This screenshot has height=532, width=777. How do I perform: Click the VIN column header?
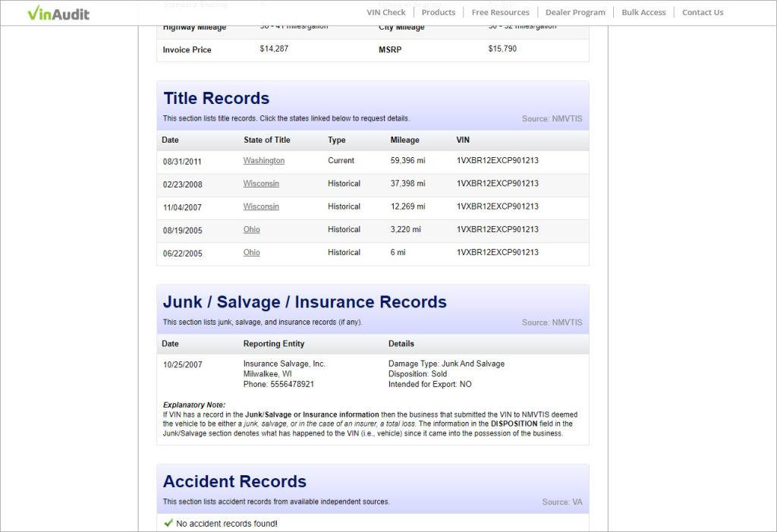click(463, 140)
